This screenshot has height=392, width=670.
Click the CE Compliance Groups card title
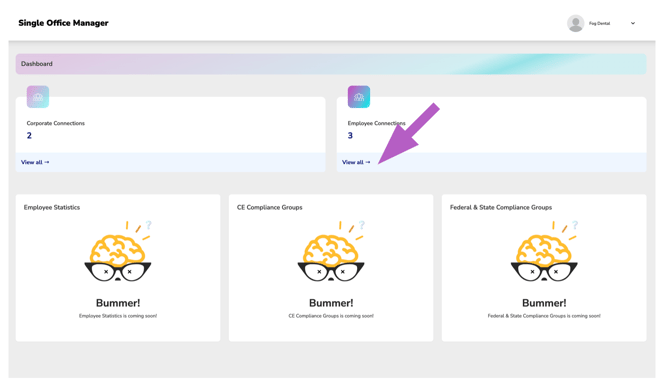[x=270, y=207]
